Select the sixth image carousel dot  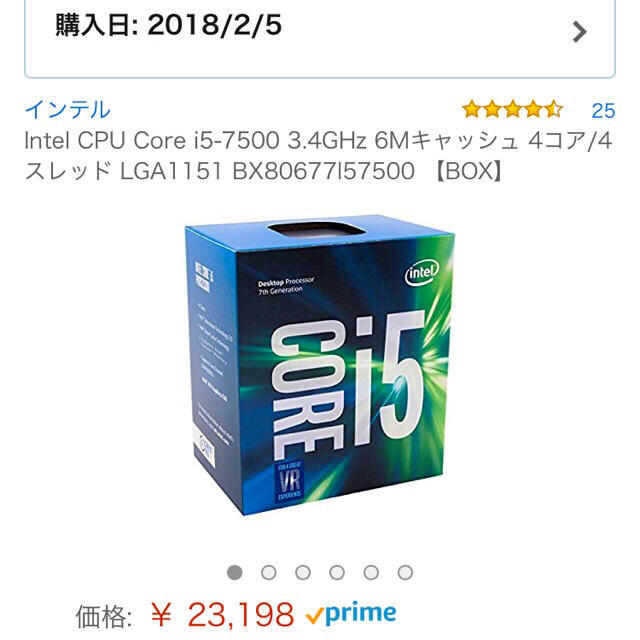405,572
